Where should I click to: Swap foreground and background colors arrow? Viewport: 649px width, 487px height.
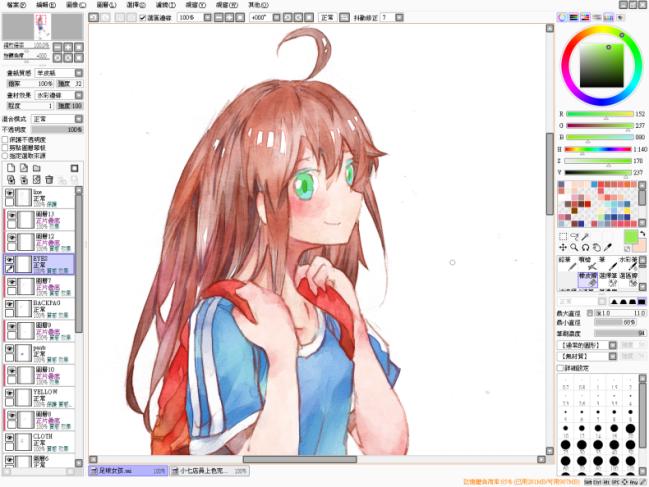[642, 234]
